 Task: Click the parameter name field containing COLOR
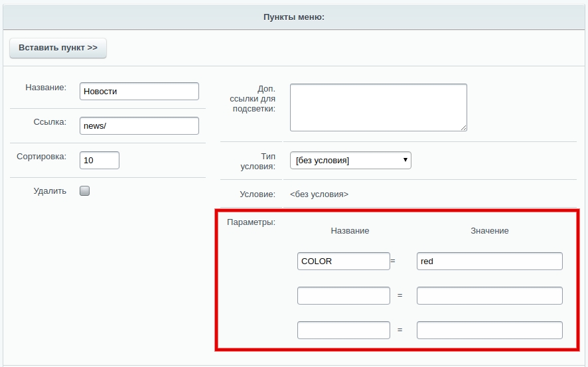(343, 261)
